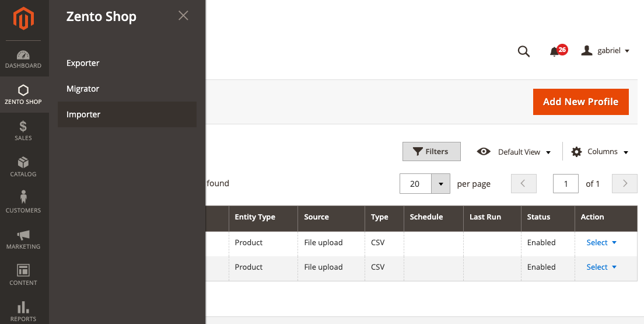
Task: Go to next page arrow
Action: [625, 183]
